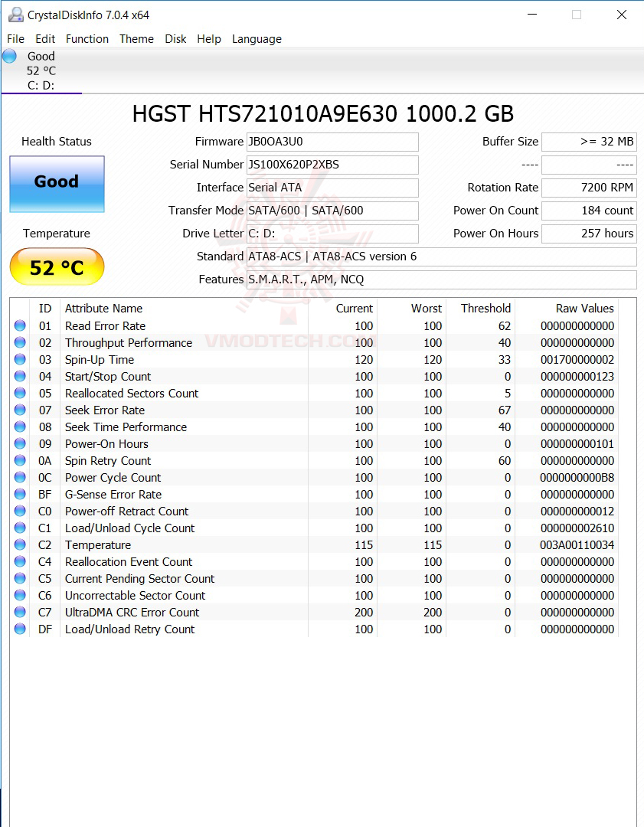Viewport: 644px width, 827px height.
Task: Click the Good health status button
Action: [57, 184]
